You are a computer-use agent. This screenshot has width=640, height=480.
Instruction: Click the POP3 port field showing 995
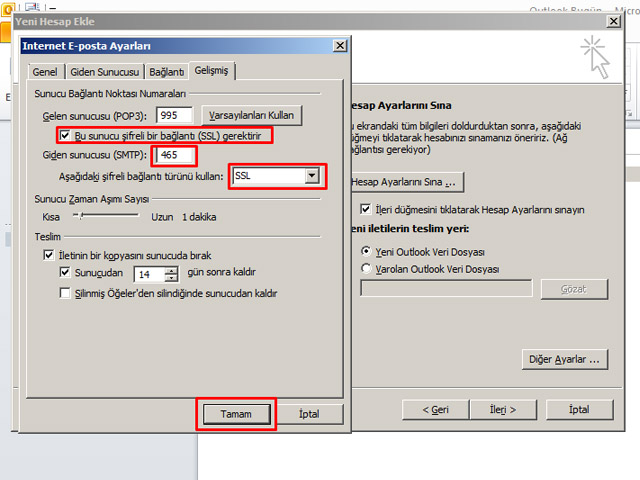tap(174, 115)
